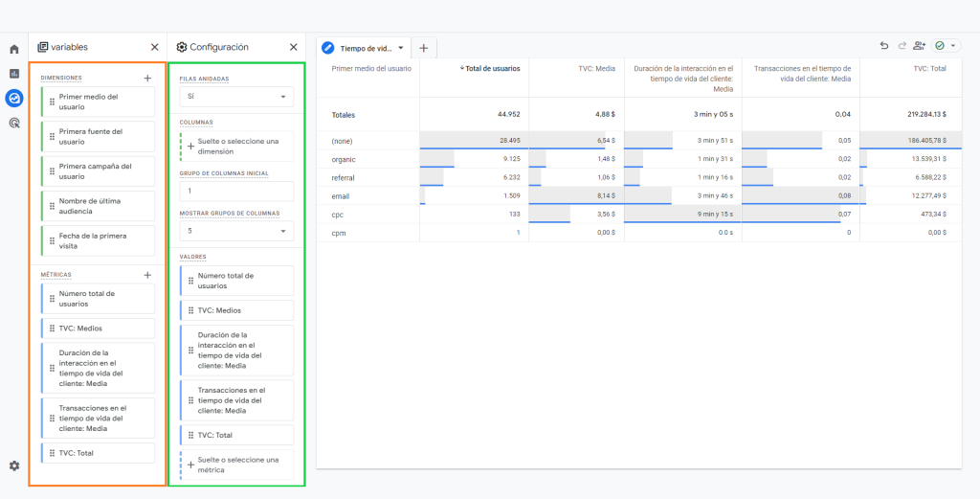
Task: Click the Totales 44.952 cell
Action: point(475,114)
